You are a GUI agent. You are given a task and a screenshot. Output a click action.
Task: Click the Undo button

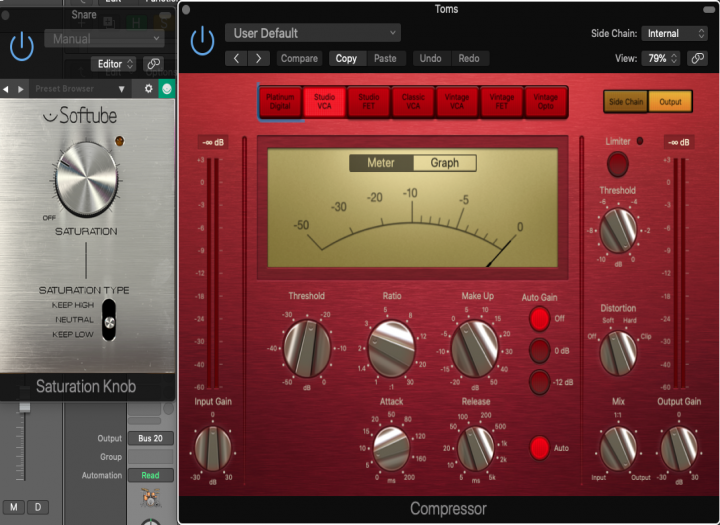430,58
